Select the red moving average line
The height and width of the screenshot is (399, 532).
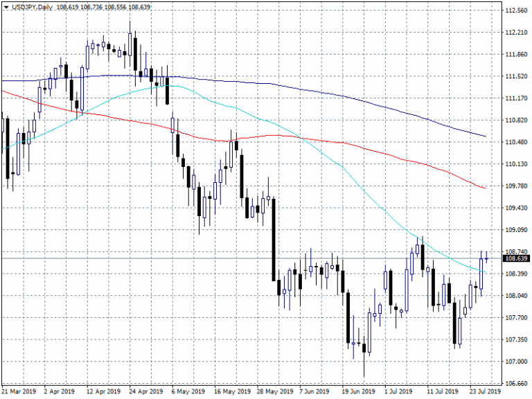[346, 143]
